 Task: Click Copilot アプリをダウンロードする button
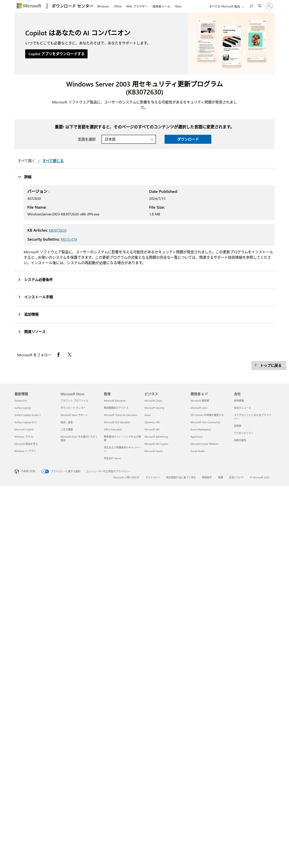(x=56, y=54)
